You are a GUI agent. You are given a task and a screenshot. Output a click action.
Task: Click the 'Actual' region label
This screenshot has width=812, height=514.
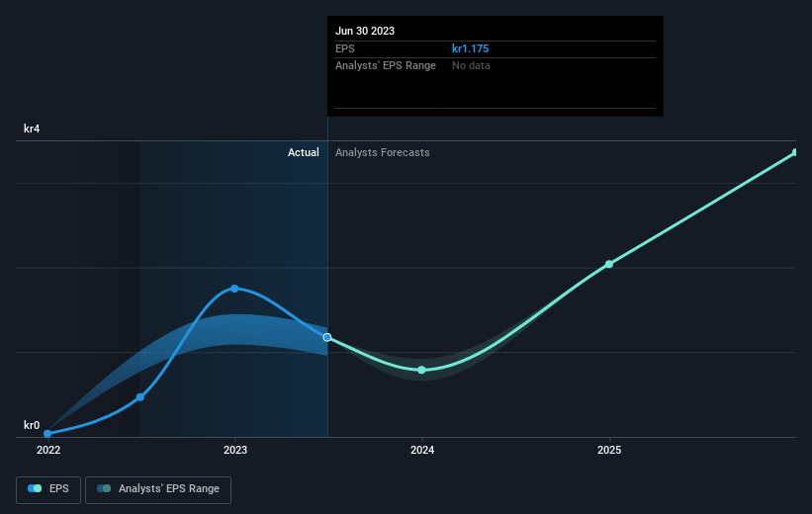tap(304, 152)
